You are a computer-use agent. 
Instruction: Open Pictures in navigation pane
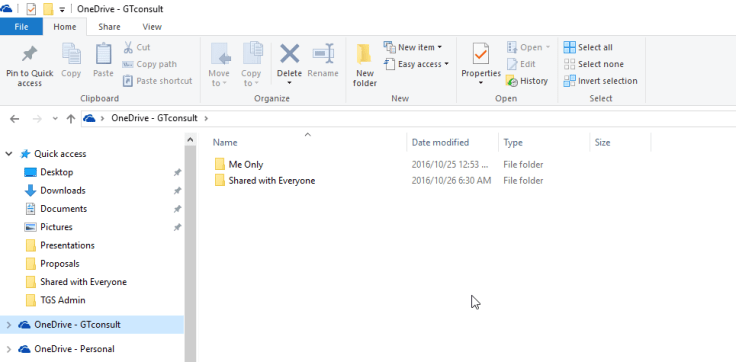tap(56, 227)
